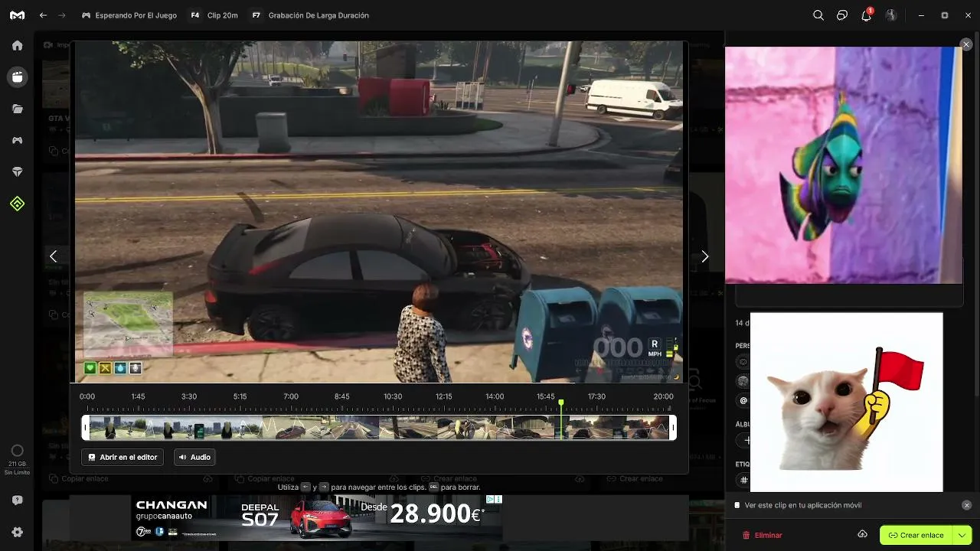
Task: Dismiss the mobile app banner with its X
Action: [x=966, y=505]
